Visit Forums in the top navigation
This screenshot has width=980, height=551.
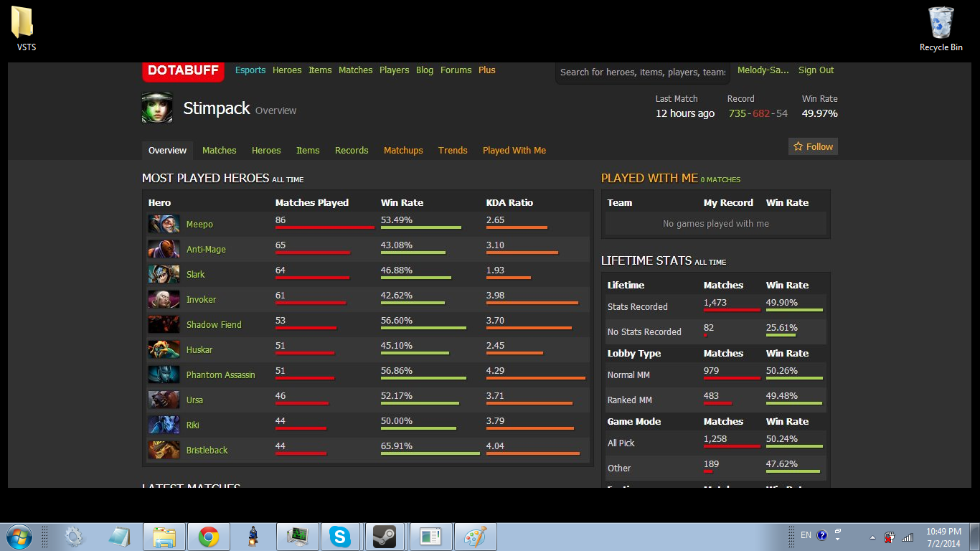[456, 70]
